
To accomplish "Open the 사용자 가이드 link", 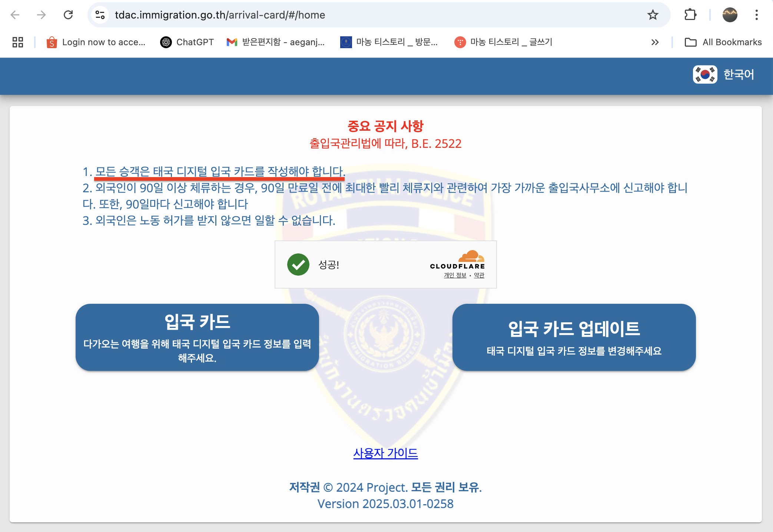I will (386, 453).
